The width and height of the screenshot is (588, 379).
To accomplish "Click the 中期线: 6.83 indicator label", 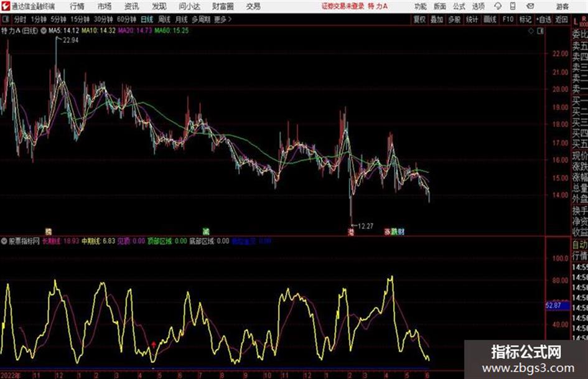I will pos(99,241).
